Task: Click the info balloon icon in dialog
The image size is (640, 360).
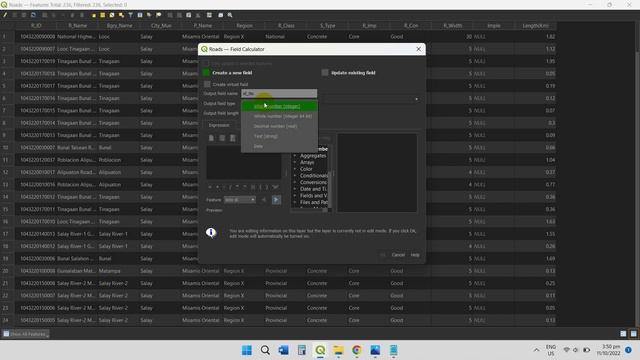Action: point(211,233)
